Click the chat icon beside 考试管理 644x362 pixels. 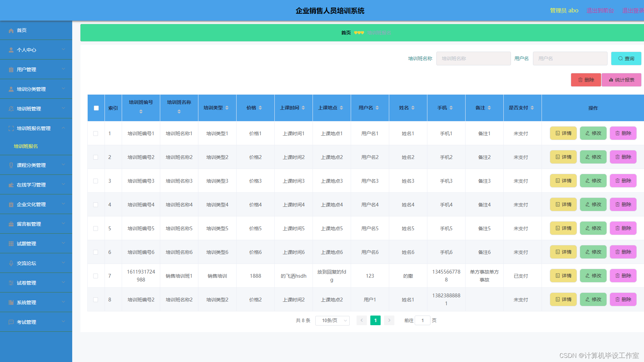(x=11, y=322)
